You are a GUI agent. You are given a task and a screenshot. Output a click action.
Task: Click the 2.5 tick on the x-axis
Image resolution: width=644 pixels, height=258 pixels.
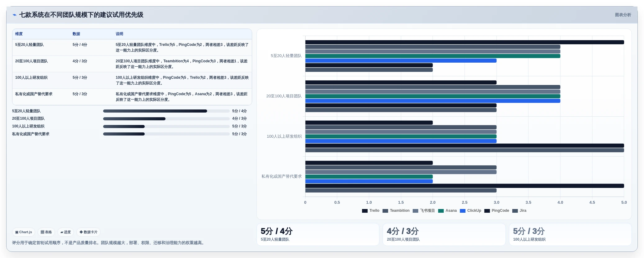coord(465,202)
